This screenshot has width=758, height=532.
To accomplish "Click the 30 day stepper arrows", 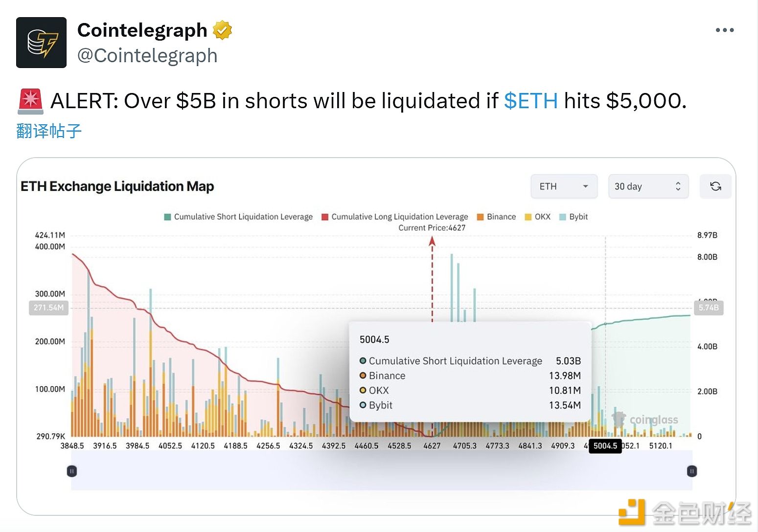I will [678, 186].
